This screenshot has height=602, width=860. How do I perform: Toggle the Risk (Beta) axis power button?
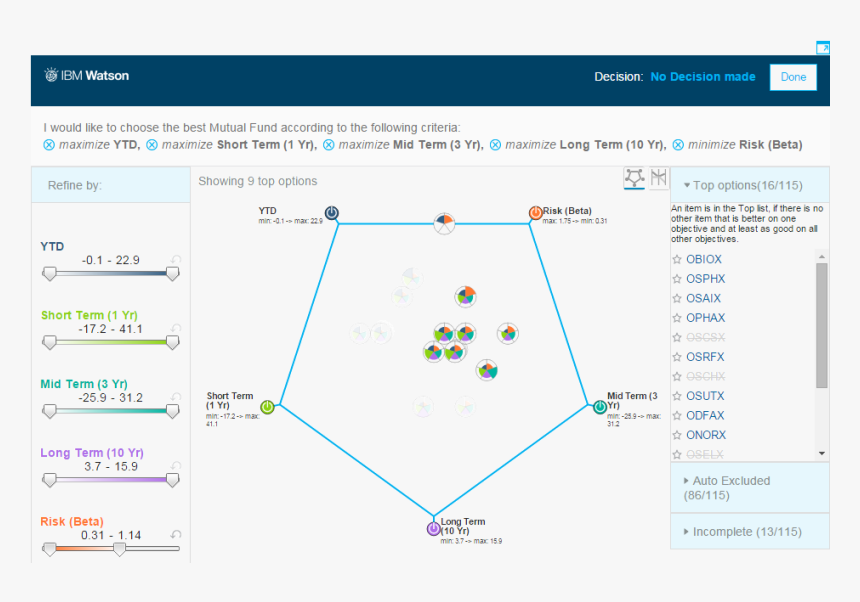click(535, 213)
